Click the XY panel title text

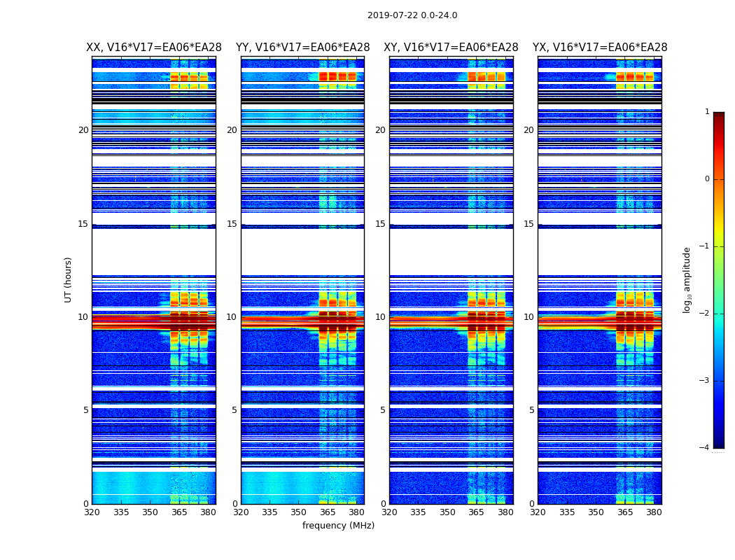click(451, 48)
